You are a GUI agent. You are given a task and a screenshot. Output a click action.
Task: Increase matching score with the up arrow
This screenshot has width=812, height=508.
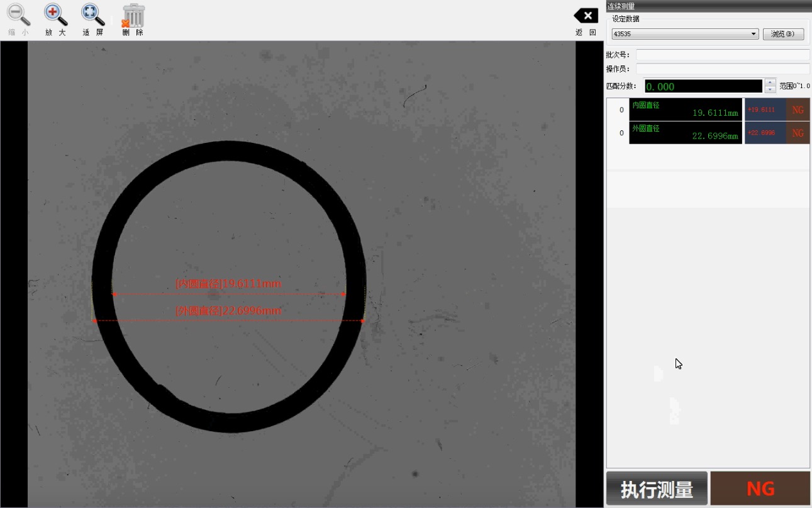click(x=770, y=82)
